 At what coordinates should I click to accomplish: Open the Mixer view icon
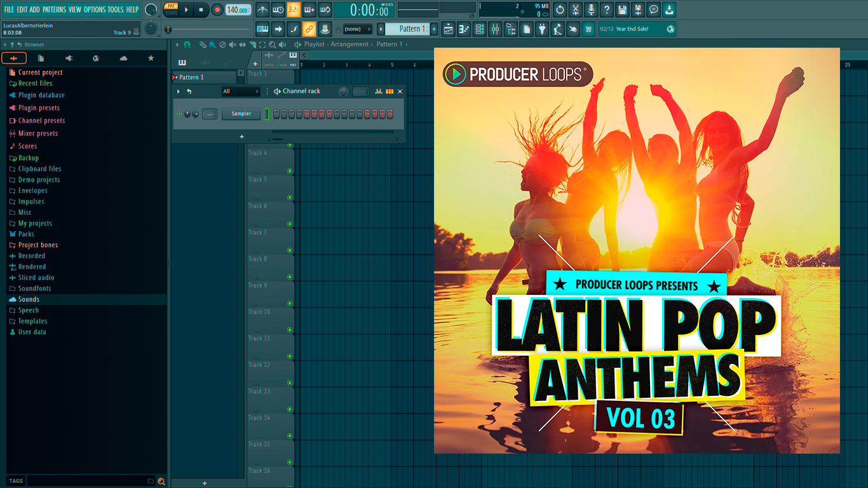coord(495,29)
